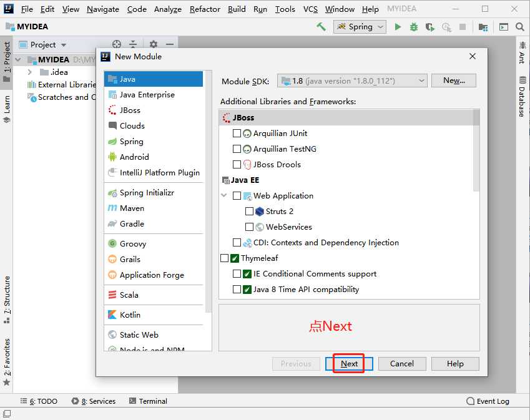
Task: Click the frameworks list scrollbar
Action: 476,150
